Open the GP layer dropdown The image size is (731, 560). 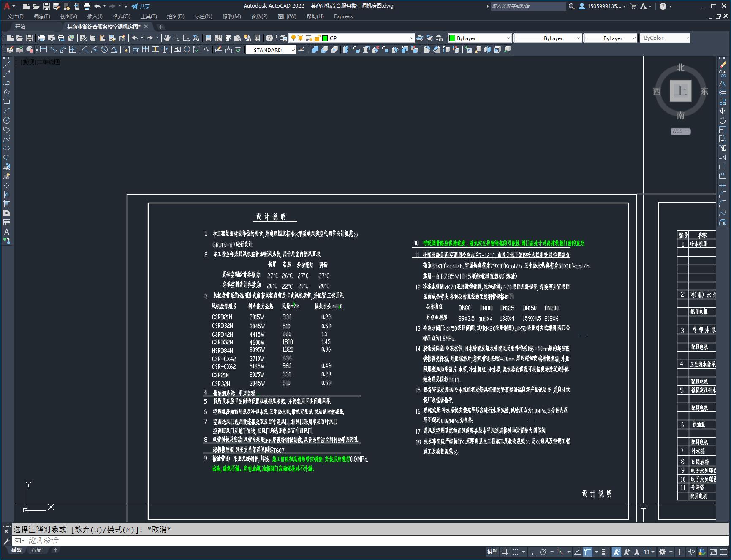[x=412, y=38]
